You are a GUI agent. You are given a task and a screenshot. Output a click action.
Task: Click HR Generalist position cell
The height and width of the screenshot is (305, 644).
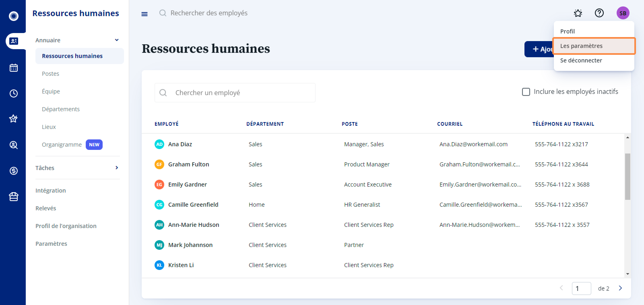pyautogui.click(x=362, y=205)
